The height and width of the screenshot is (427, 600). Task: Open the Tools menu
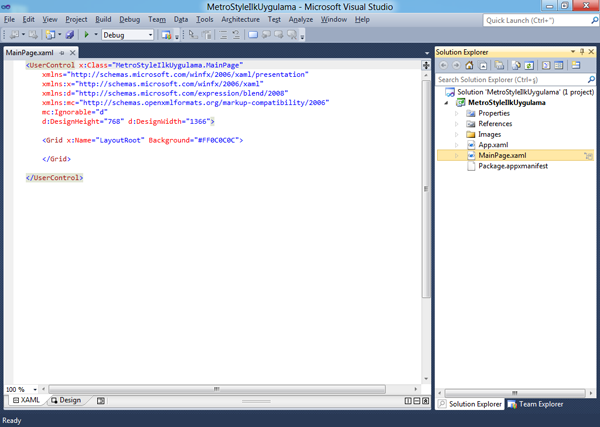click(205, 20)
